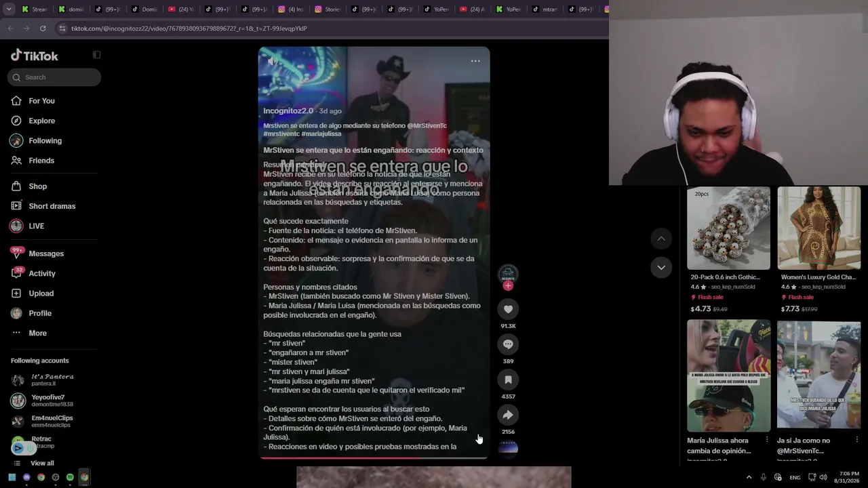Open the For You feed
This screenshot has width=868, height=488.
click(41, 101)
